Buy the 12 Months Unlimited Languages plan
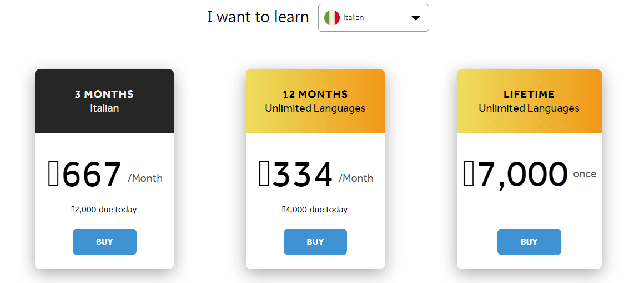 pyautogui.click(x=315, y=242)
